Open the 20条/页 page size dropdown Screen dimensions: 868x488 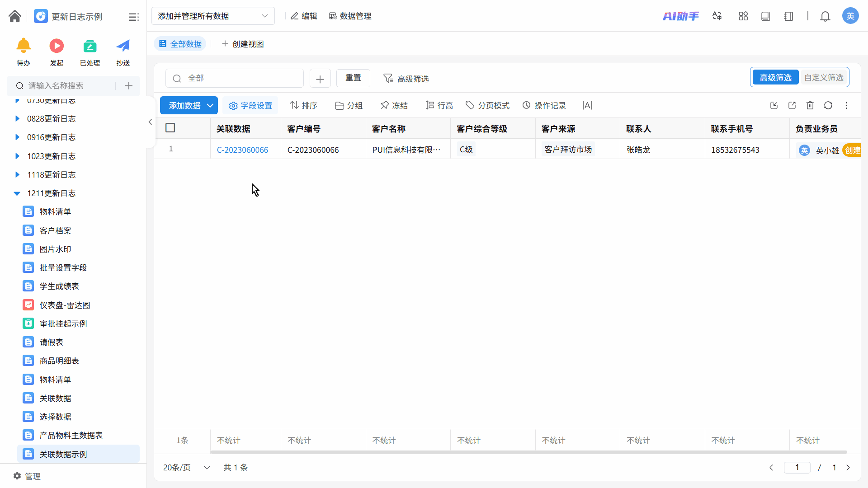point(186,467)
